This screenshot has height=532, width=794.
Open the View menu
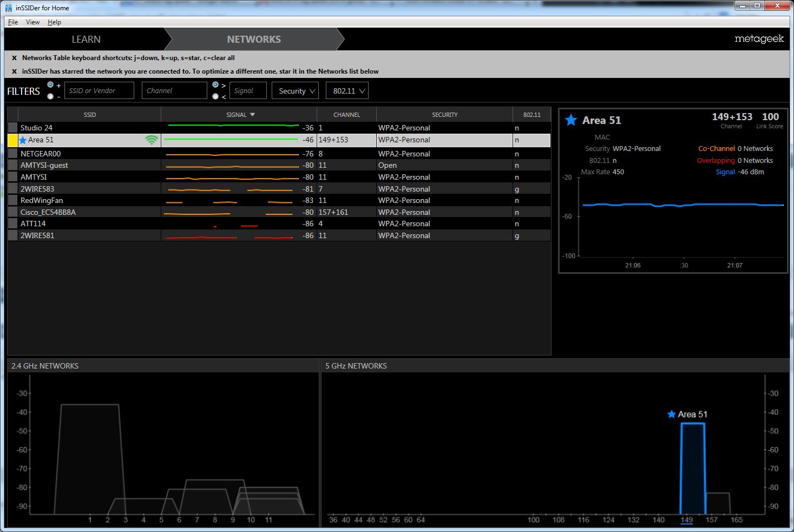[32, 22]
